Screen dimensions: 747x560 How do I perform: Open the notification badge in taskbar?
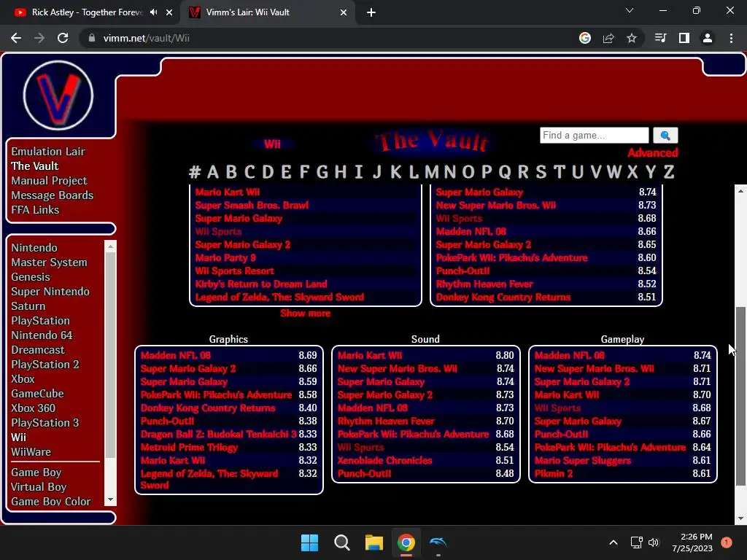click(x=727, y=542)
